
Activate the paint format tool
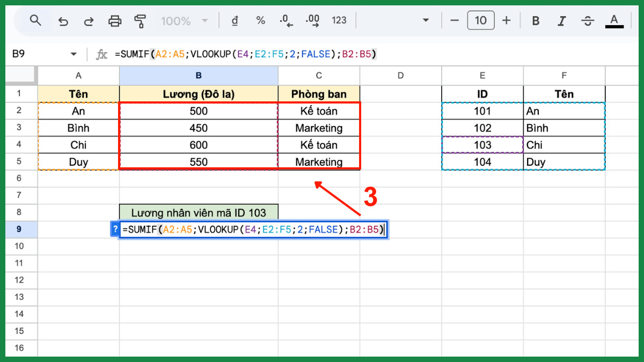(x=140, y=21)
